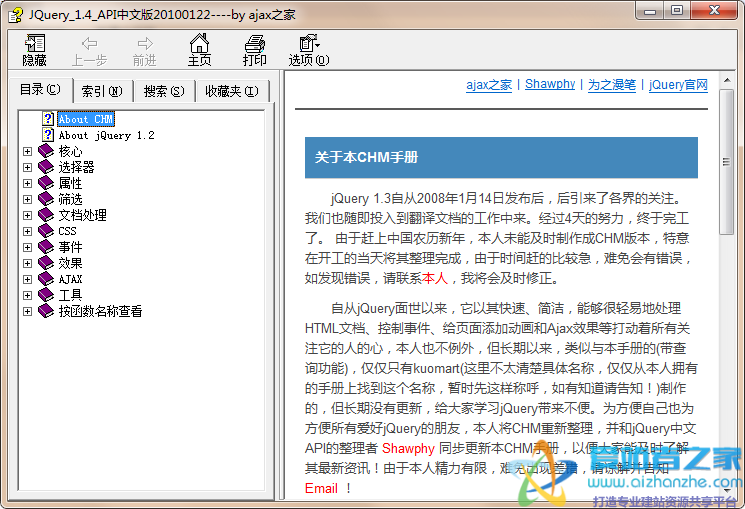Image resolution: width=745 pixels, height=509 pixels.
Task: Click the purple book icon for 筛选
Action: click(x=46, y=199)
